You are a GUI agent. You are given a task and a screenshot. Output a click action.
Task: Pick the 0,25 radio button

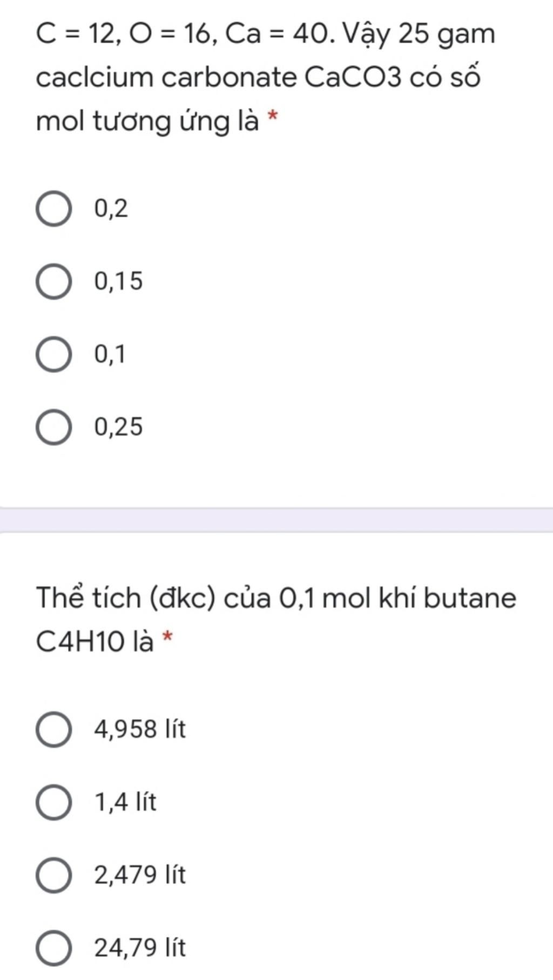pyautogui.click(x=53, y=427)
